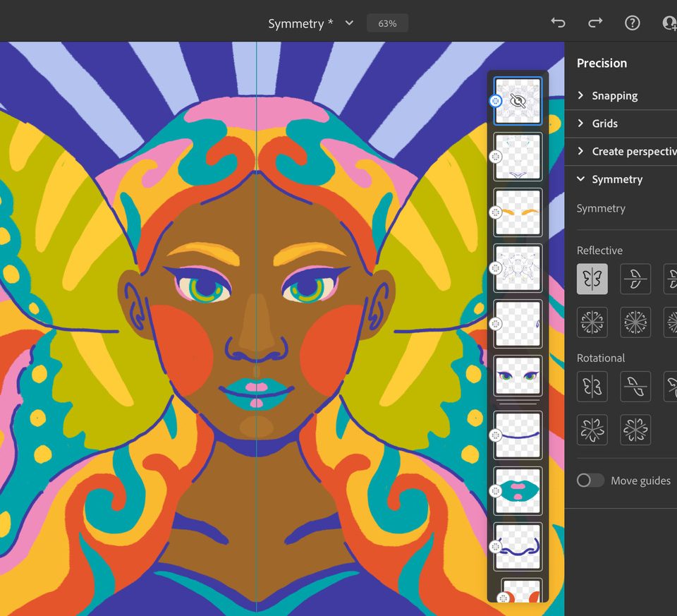Click the undo arrow icon
The width and height of the screenshot is (677, 616).
tap(558, 23)
